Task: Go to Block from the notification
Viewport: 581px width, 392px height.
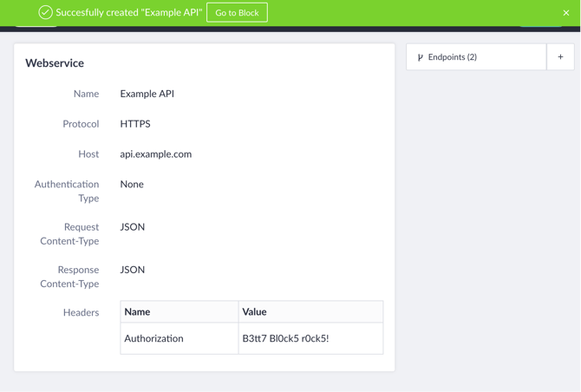Action: coord(237,13)
